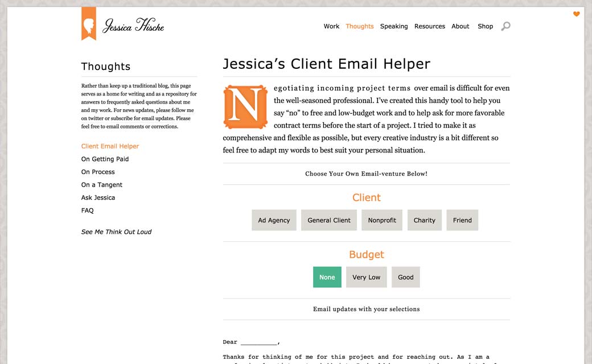Open the Work menu item
592x364 pixels.
click(331, 26)
